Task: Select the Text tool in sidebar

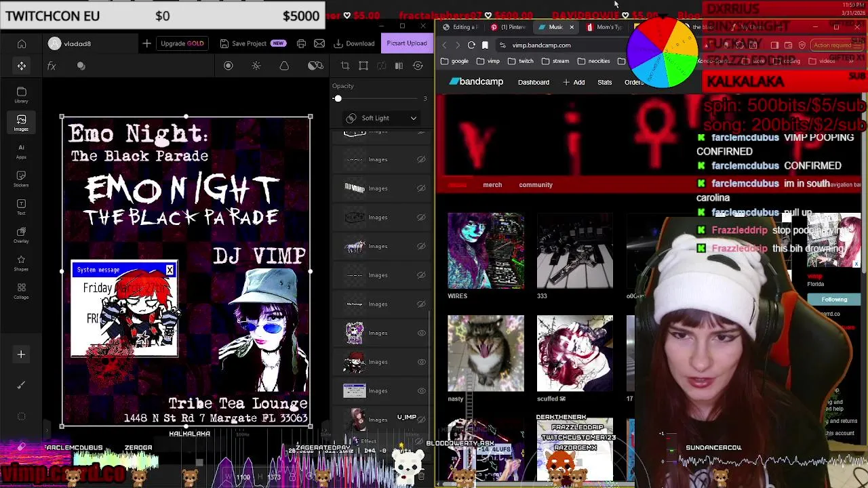Action: click(x=22, y=207)
